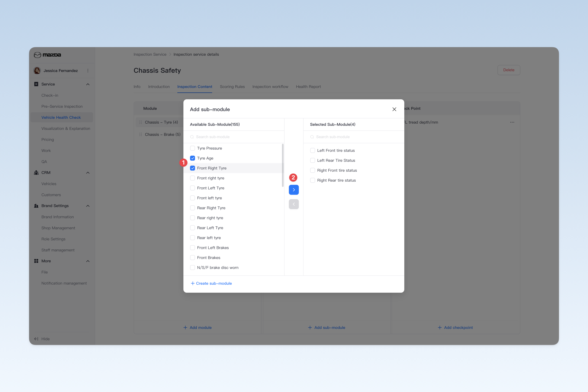Open the three-dot menu beside Jessica Fernandez
Screen dimensions: 588x392
click(88, 71)
